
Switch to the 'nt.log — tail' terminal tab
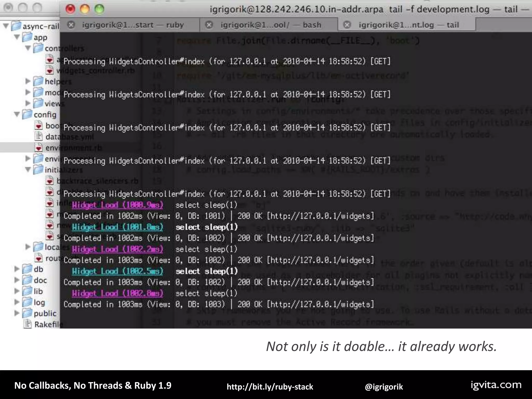pyautogui.click(x=407, y=25)
